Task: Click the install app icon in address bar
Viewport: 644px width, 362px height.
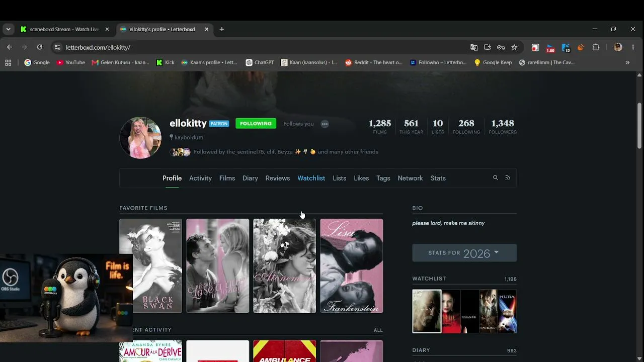Action: pyautogui.click(x=488, y=47)
